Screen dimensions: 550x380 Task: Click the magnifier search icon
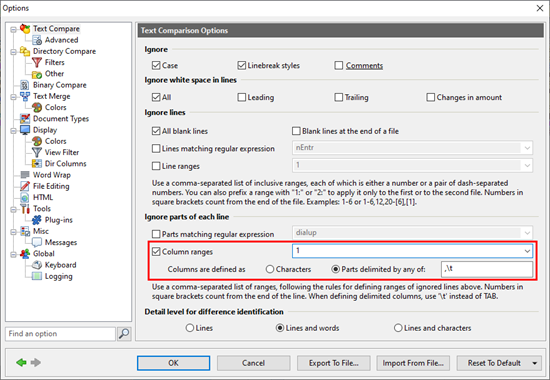(x=124, y=334)
